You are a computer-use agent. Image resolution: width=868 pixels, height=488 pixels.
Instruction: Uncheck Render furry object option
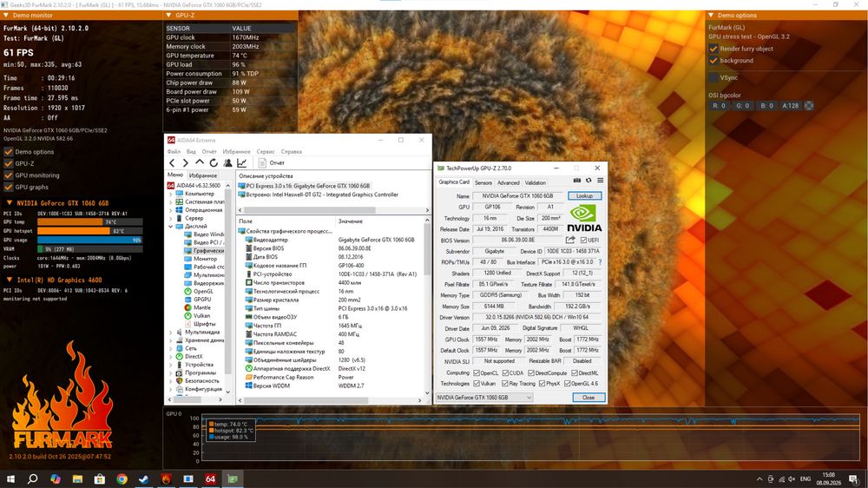(713, 49)
